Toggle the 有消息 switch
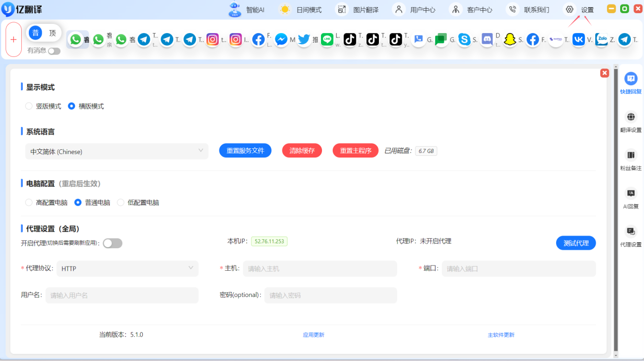The image size is (644, 361). click(54, 51)
